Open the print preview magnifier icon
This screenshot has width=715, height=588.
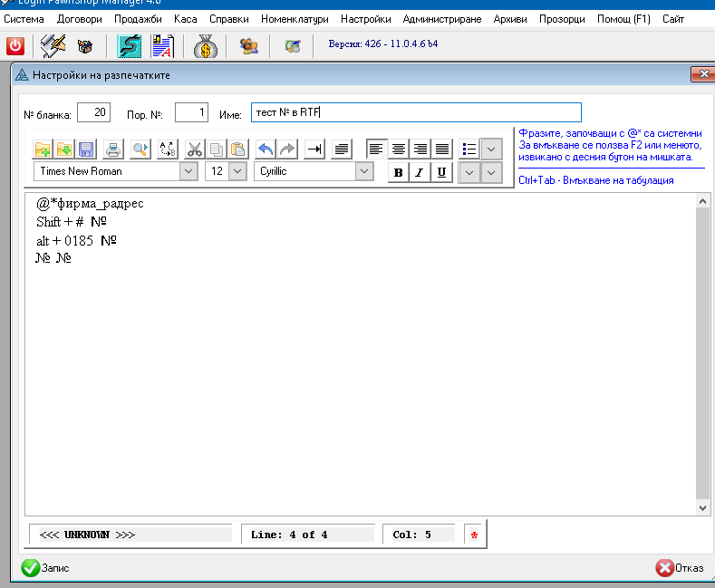pos(140,149)
